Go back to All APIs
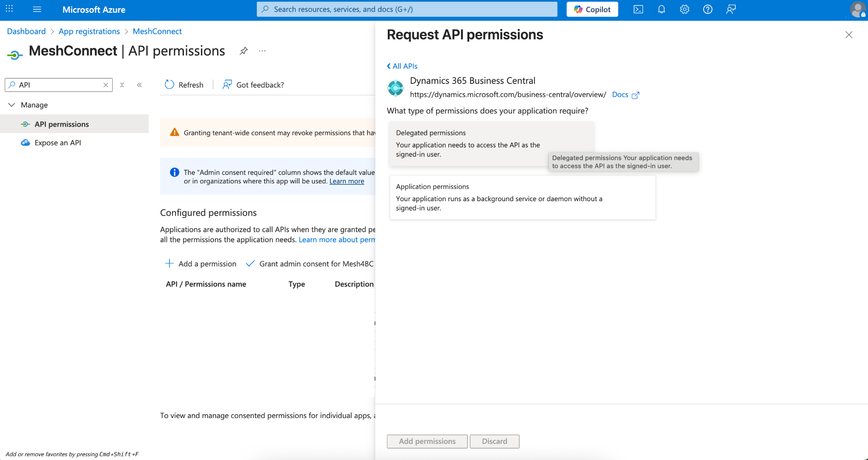Image resolution: width=868 pixels, height=460 pixels. (402, 66)
